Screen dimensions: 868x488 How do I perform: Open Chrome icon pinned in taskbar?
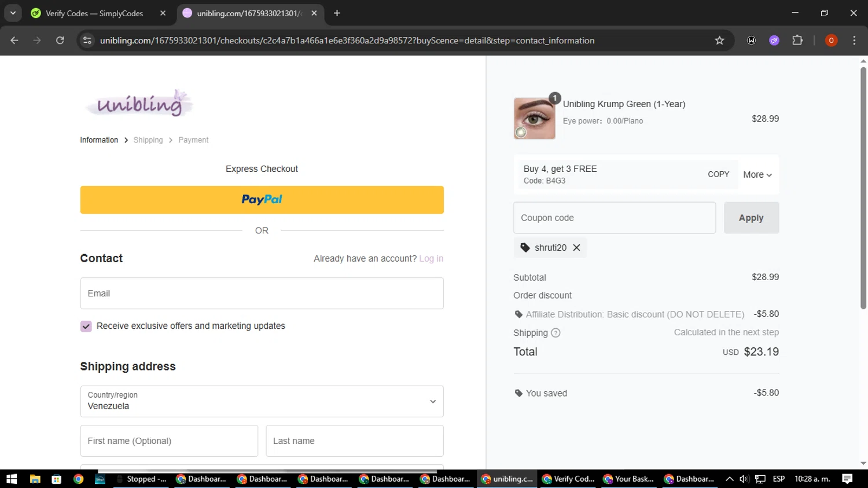click(79, 479)
